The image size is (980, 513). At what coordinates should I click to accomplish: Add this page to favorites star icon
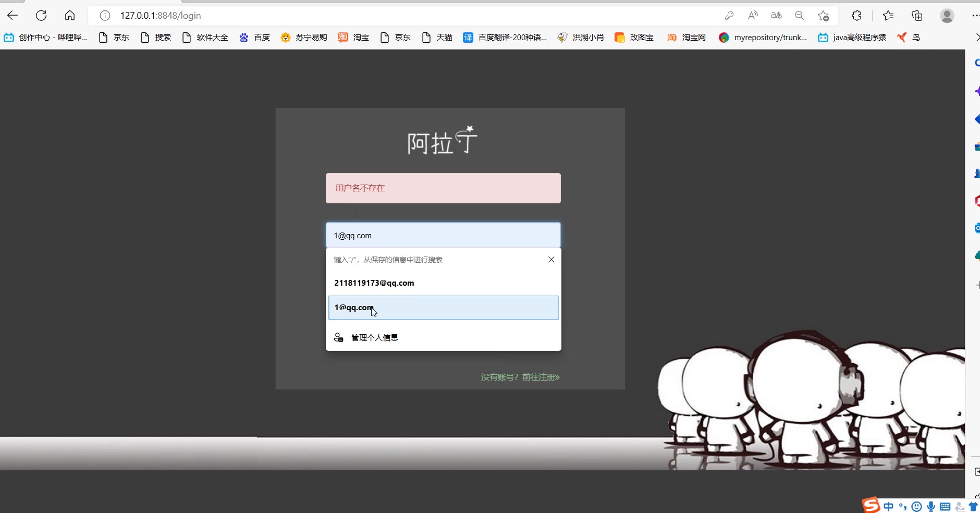click(x=824, y=16)
